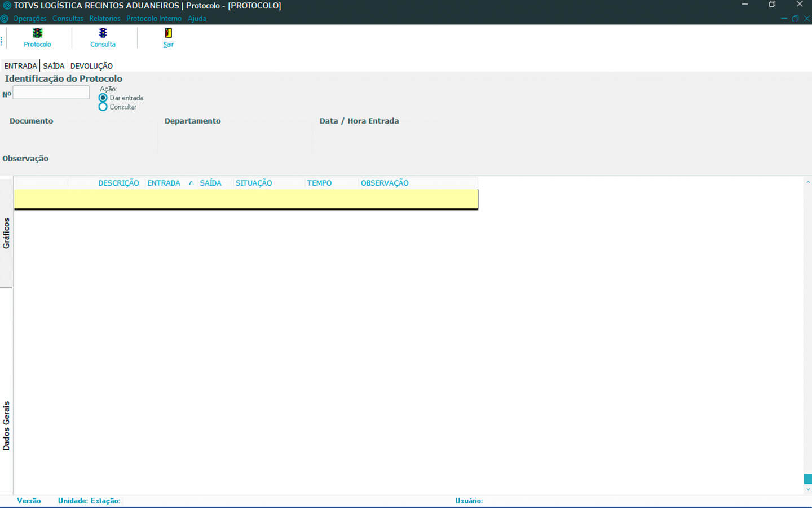Sort the grid by the ENTRADA column
The image size is (812, 508).
coord(164,183)
